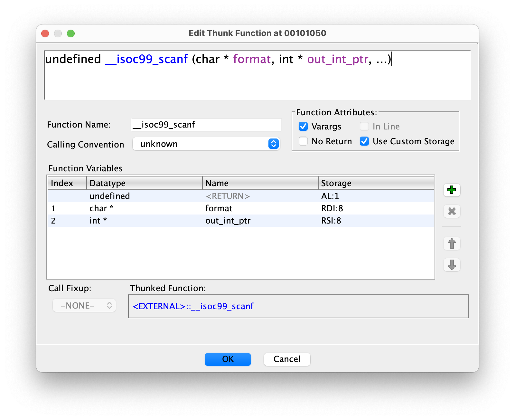Click the Function Name text field
Image resolution: width=515 pixels, height=420 pixels.
pos(206,125)
